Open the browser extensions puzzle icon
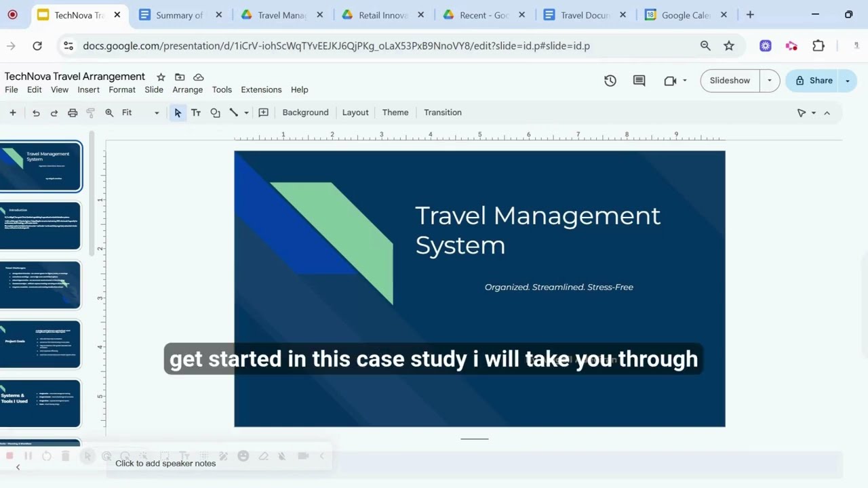Viewport: 868px width, 488px height. (x=818, y=46)
